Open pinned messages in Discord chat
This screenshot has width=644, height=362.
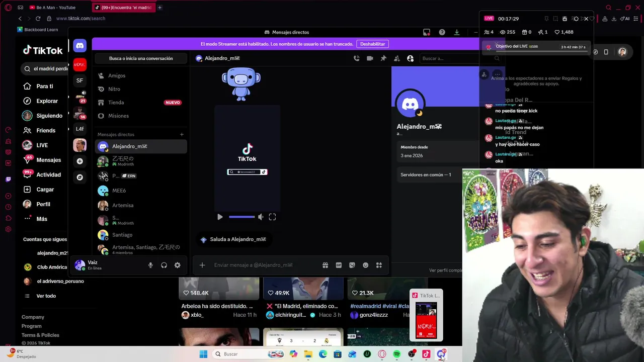pos(383,58)
